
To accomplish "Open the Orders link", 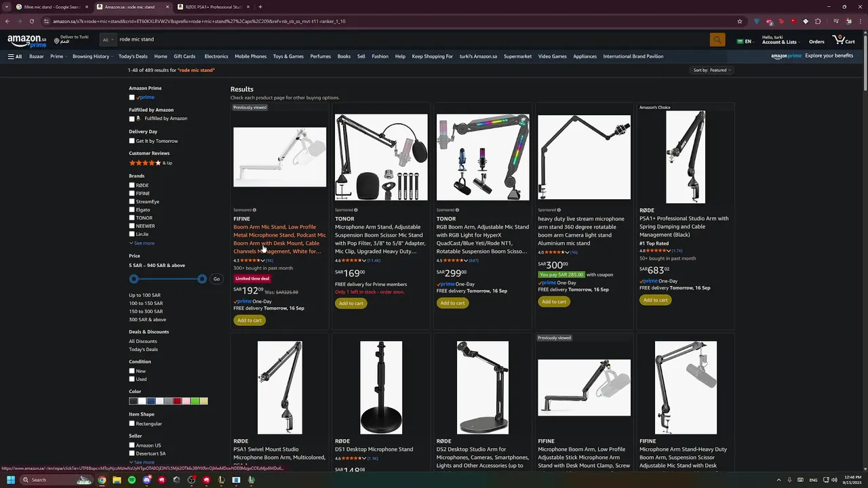I will click(816, 42).
